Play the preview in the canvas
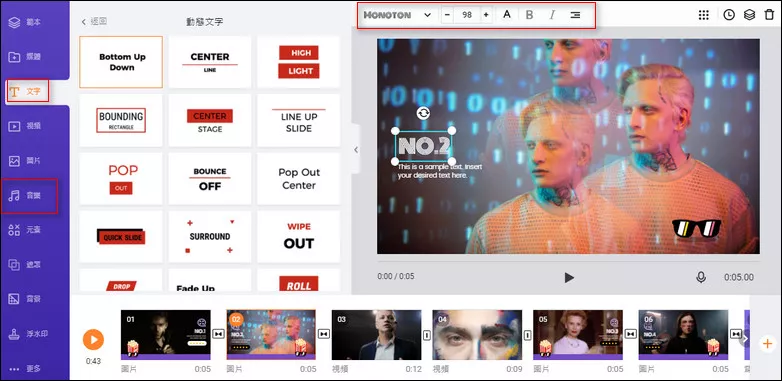 click(x=569, y=277)
